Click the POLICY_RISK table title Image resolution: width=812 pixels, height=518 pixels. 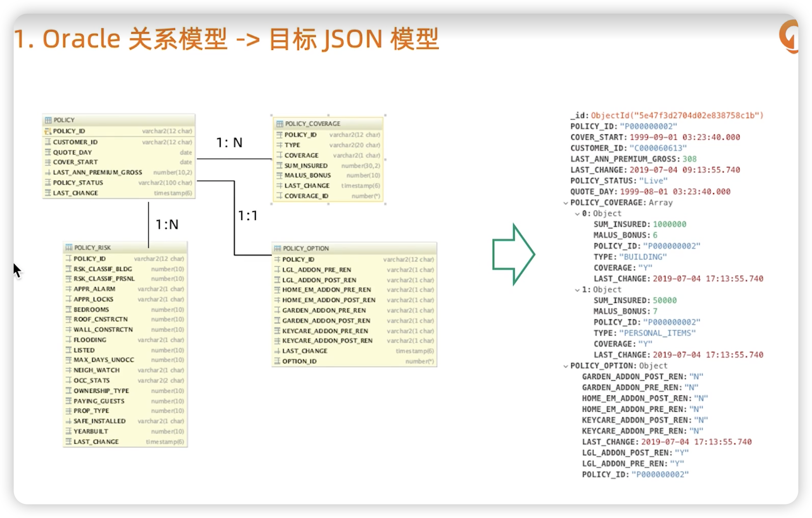click(x=92, y=248)
